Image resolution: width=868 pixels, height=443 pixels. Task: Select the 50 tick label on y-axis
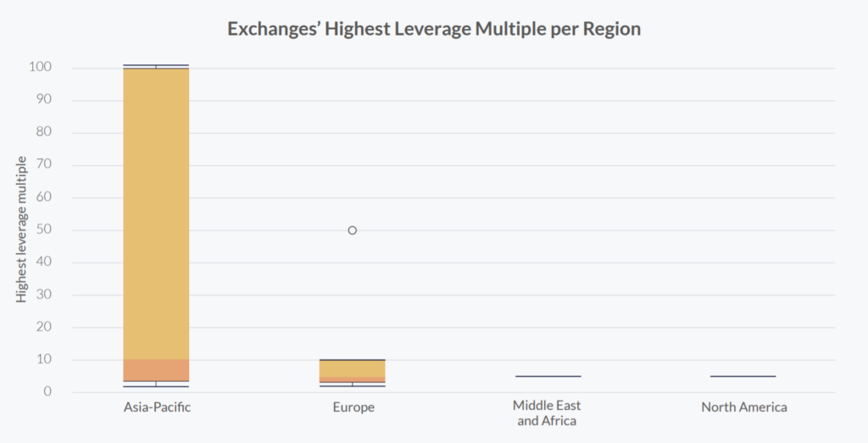44,230
